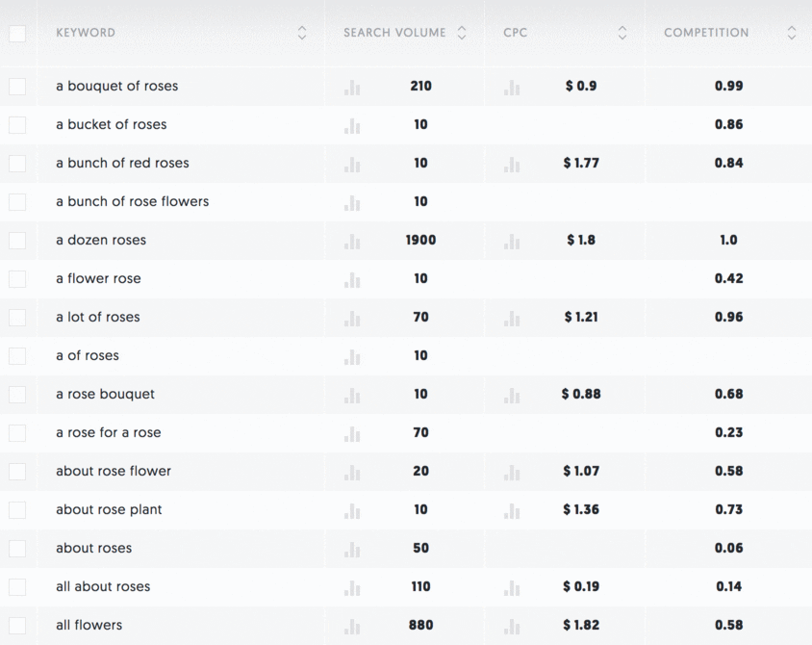Click the volume chart icon for 'about roses'
This screenshot has height=645, width=812.
point(352,548)
